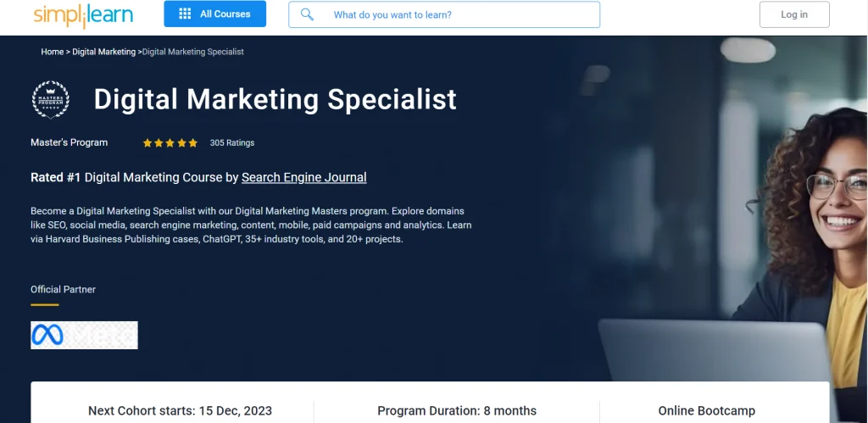Click the Masters Program badge icon
The image size is (868, 423).
pyautogui.click(x=50, y=100)
